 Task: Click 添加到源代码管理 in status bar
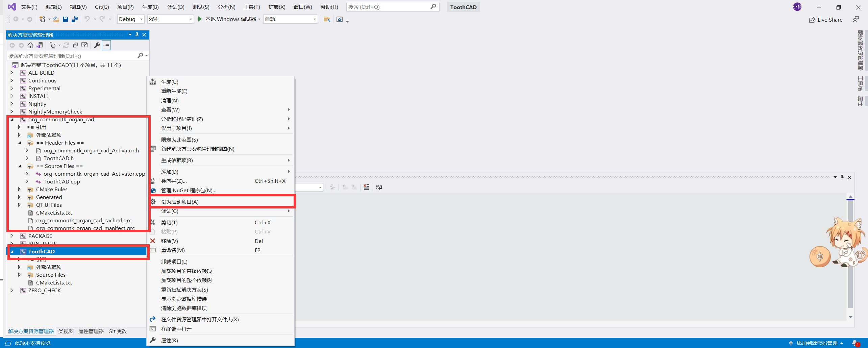coord(816,343)
